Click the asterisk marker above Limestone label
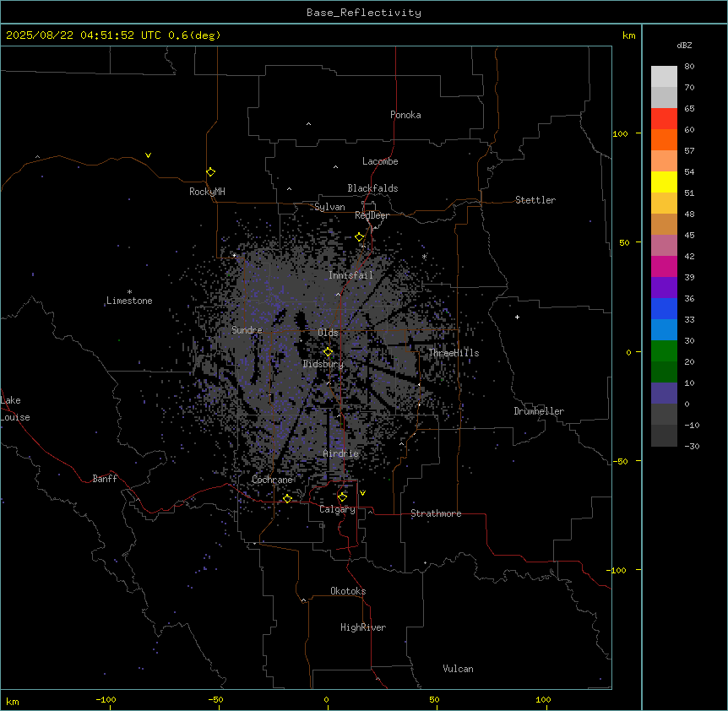 point(129,292)
